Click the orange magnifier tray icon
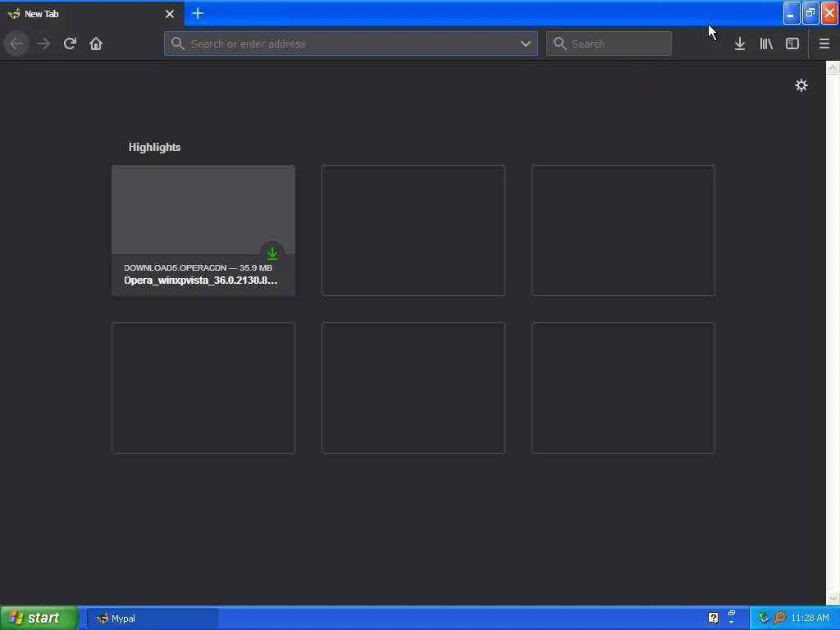 coord(779,618)
